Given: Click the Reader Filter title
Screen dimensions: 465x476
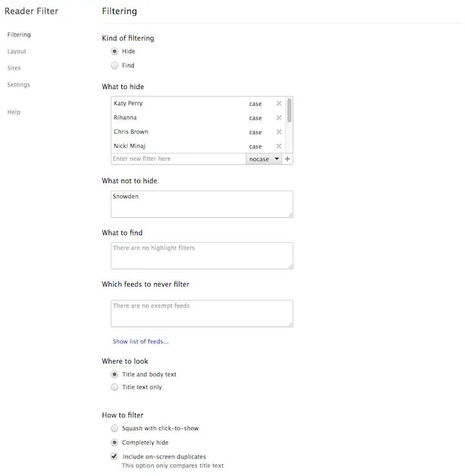Looking at the screenshot, I should [31, 11].
